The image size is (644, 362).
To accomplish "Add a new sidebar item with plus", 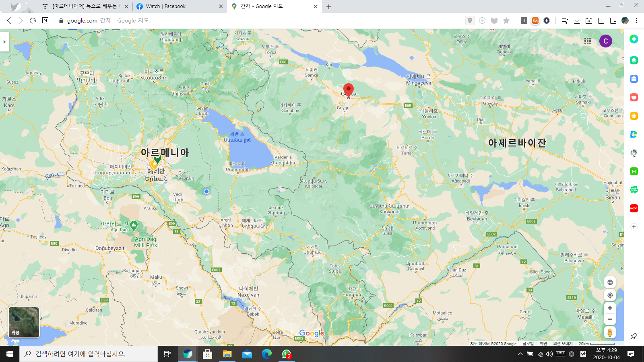I will 634,227.
